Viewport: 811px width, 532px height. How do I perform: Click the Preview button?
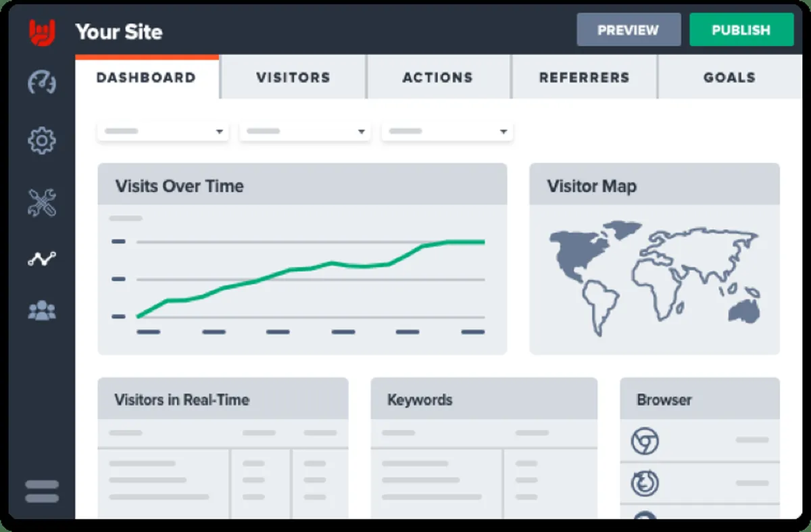629,30
